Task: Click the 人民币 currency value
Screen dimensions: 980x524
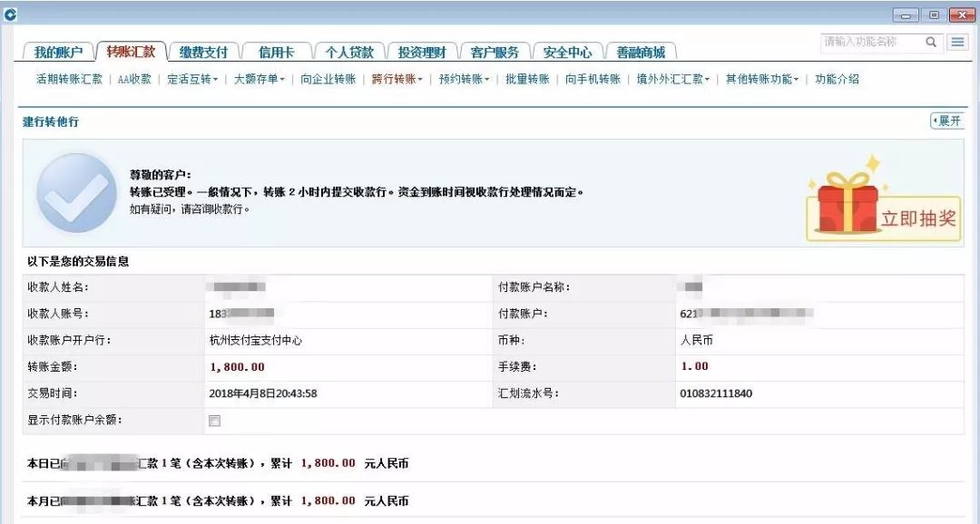Action: pyautogui.click(x=696, y=340)
